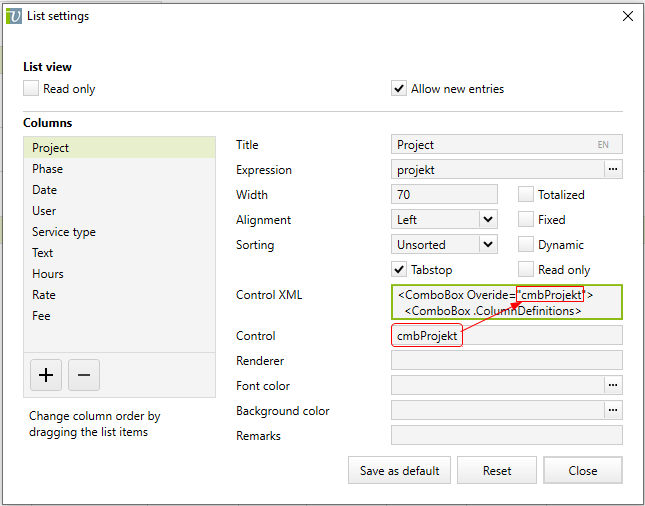Close the List settings dialog window
The image size is (645, 506).
pos(627,16)
